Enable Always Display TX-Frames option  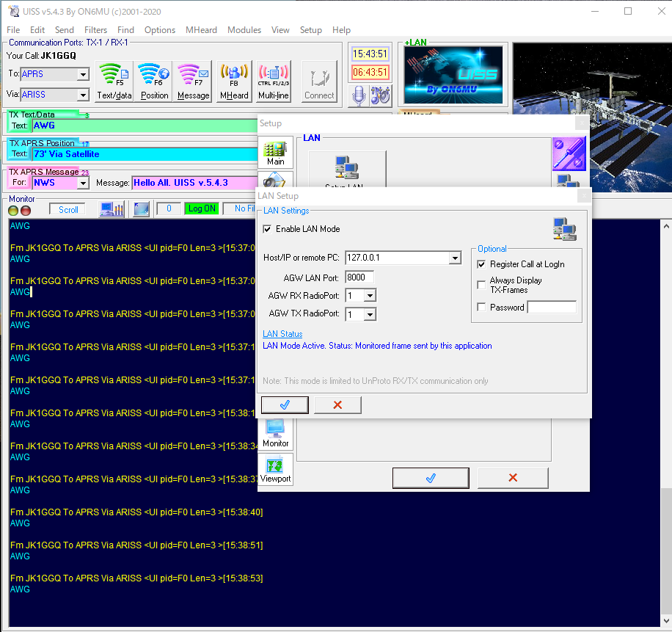(481, 285)
